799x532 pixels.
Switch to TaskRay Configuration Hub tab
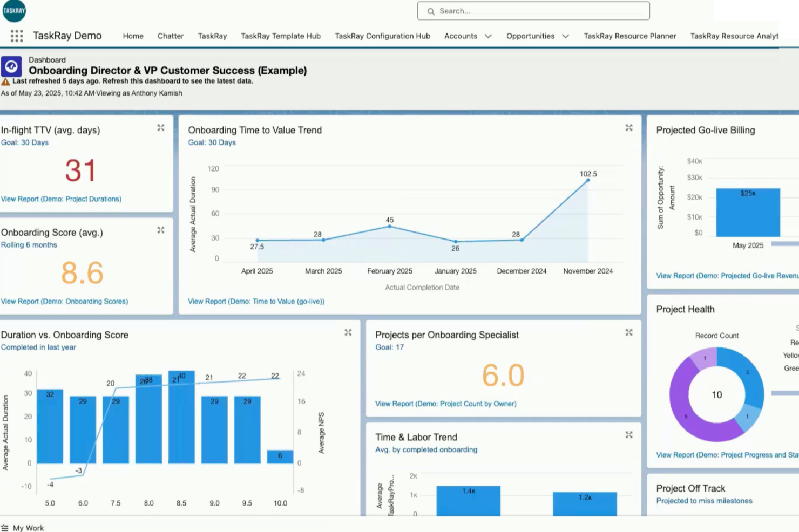click(383, 36)
